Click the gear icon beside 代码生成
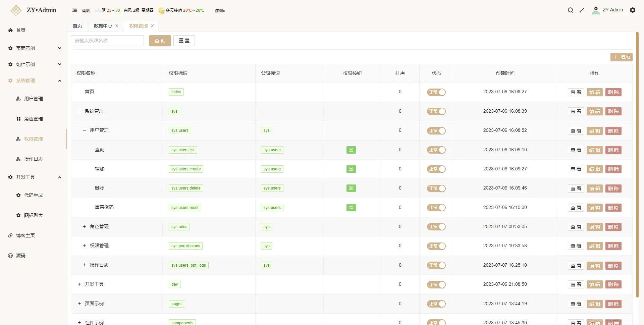The height and width of the screenshot is (325, 644). click(18, 195)
